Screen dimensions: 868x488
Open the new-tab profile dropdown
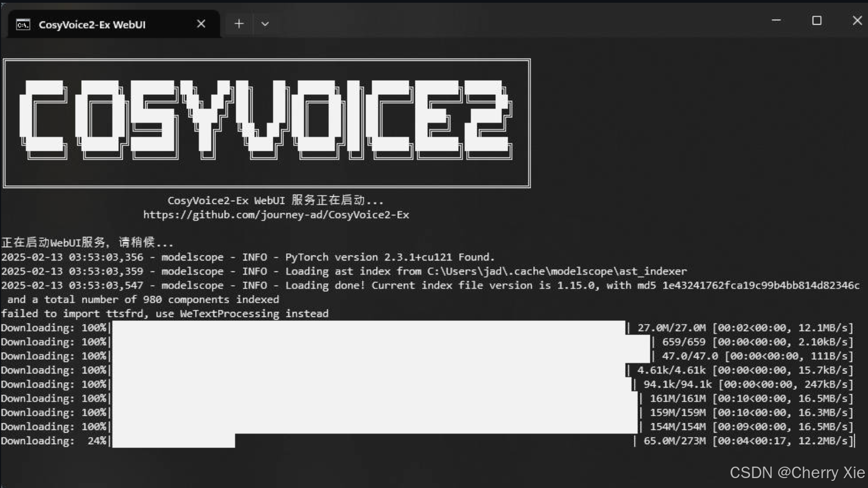265,24
